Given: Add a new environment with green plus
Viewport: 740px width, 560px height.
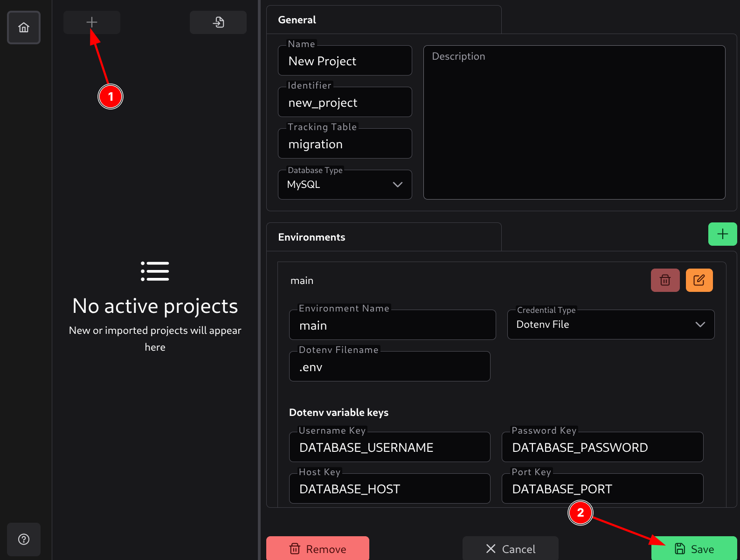Looking at the screenshot, I should [x=723, y=234].
